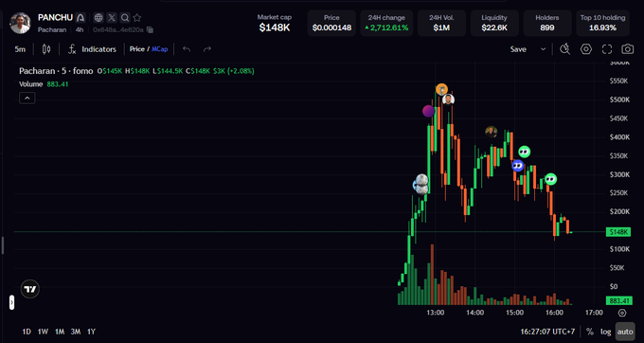Select the 1D time range
This screenshot has width=644, height=343.
pos(27,332)
